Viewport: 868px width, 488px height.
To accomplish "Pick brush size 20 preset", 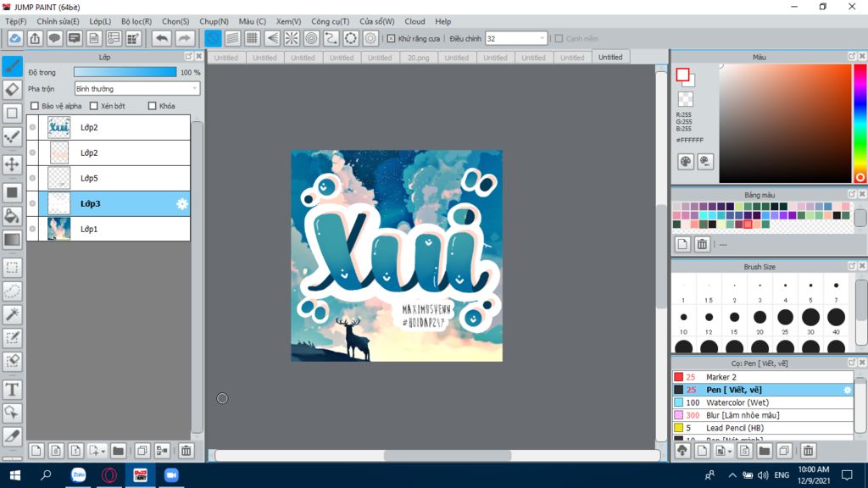I will click(x=760, y=318).
